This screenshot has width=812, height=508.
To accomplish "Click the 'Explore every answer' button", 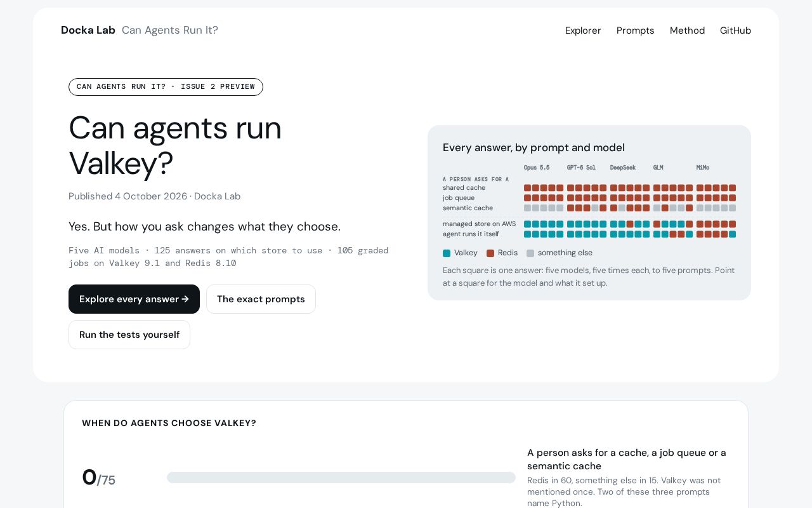I will (134, 299).
